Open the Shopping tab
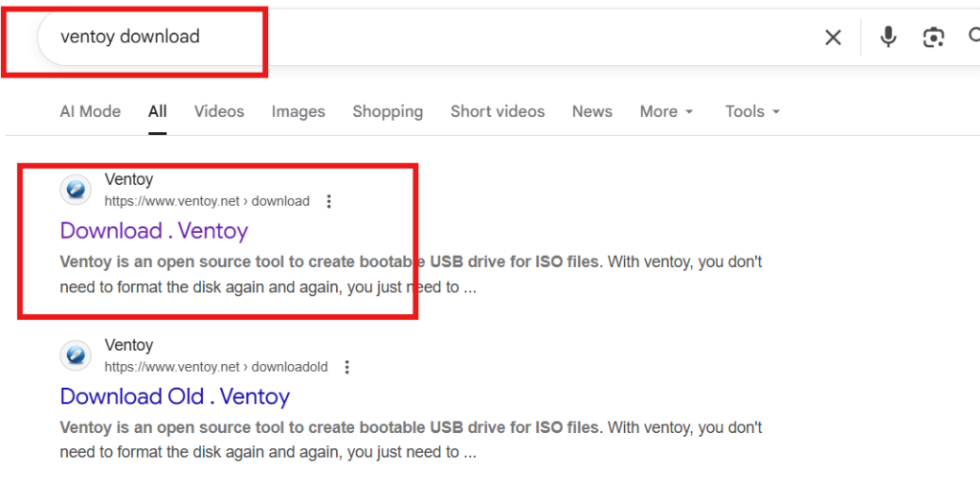980x500 pixels. click(388, 111)
